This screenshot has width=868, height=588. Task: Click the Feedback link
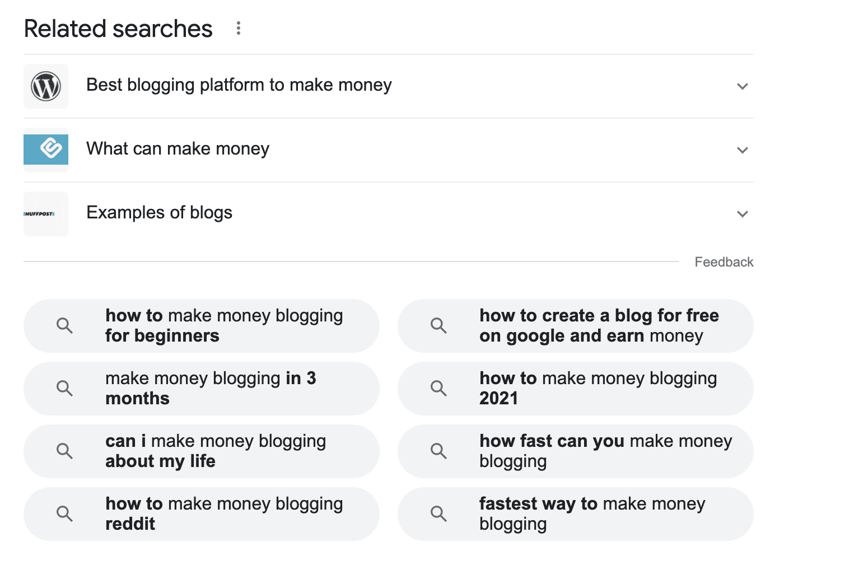[724, 262]
